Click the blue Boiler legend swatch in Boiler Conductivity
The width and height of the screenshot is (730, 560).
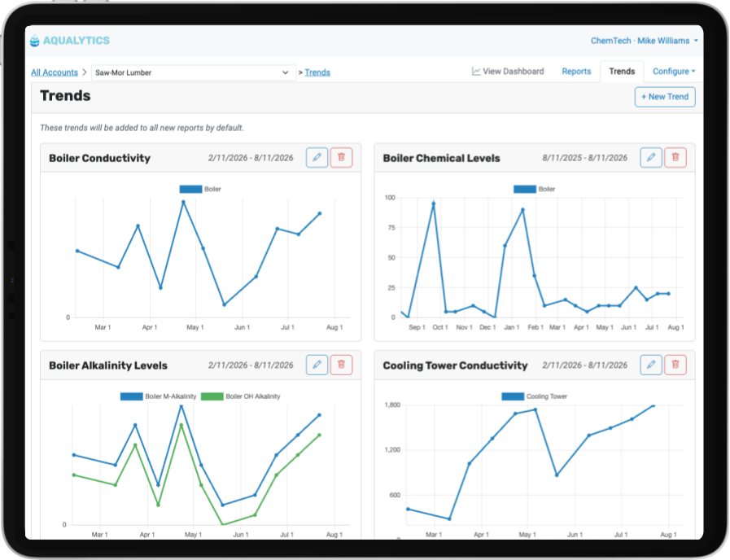coord(191,189)
